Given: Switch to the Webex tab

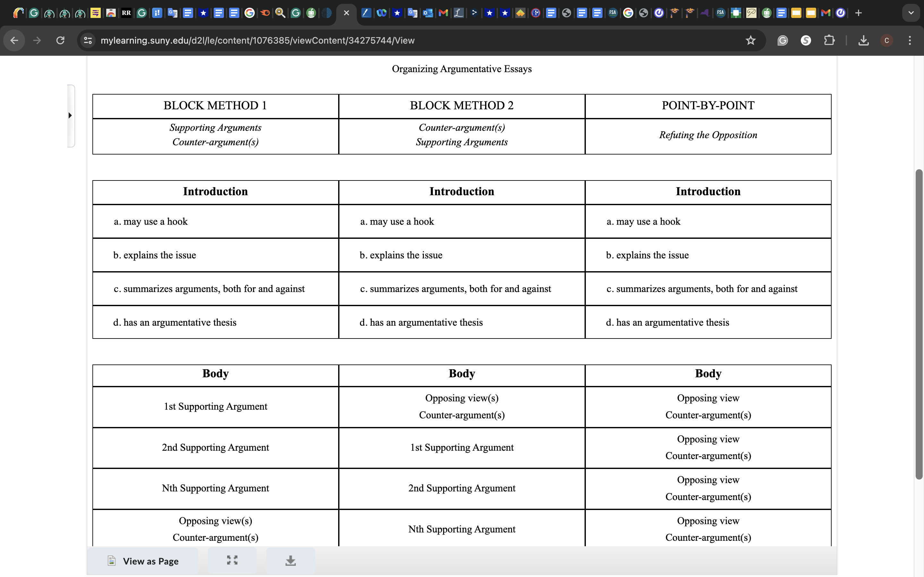Looking at the screenshot, I should [x=381, y=13].
